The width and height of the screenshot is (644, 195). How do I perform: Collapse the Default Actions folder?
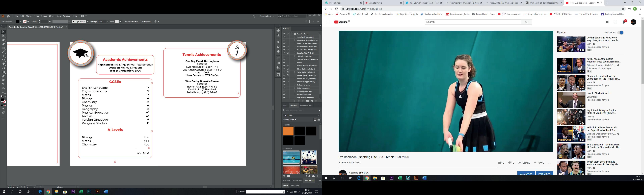click(291, 34)
